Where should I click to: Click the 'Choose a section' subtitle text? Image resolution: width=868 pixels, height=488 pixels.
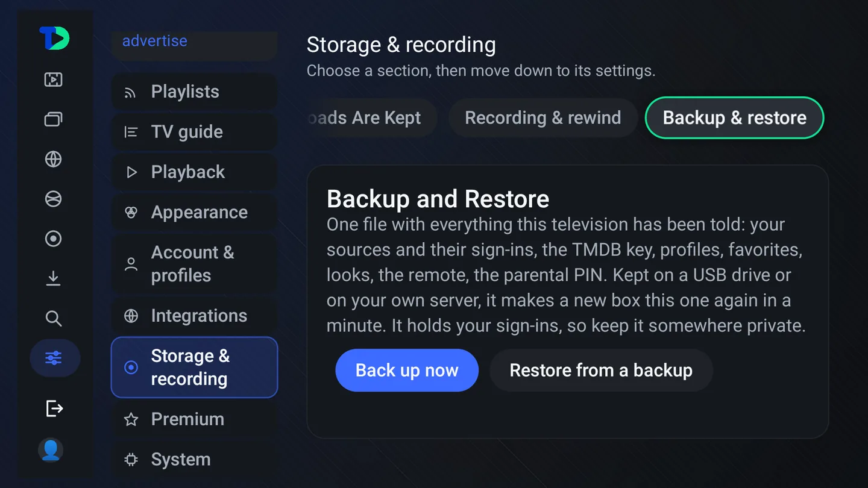(481, 70)
